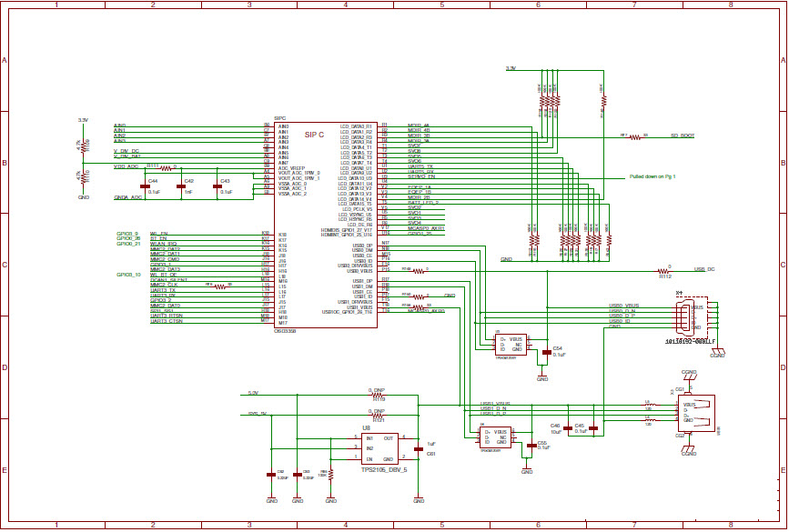Click the Pulled down on Pg 1 note
789x532 pixels.
(x=652, y=176)
